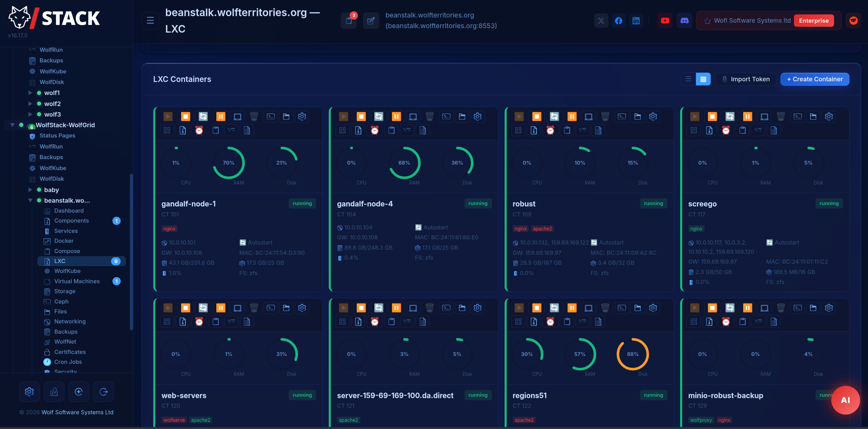Click the Create Container button
This screenshot has height=429, width=868.
[815, 79]
